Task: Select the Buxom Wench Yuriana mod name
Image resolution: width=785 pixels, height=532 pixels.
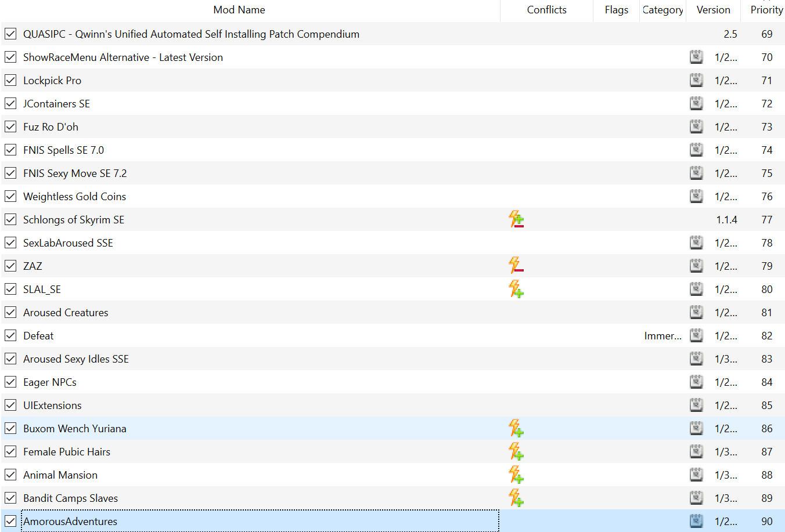Action: (x=75, y=429)
